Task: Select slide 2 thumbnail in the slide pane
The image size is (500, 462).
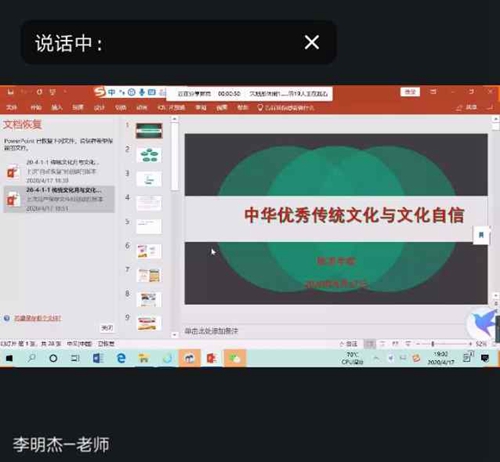Action: [x=149, y=155]
